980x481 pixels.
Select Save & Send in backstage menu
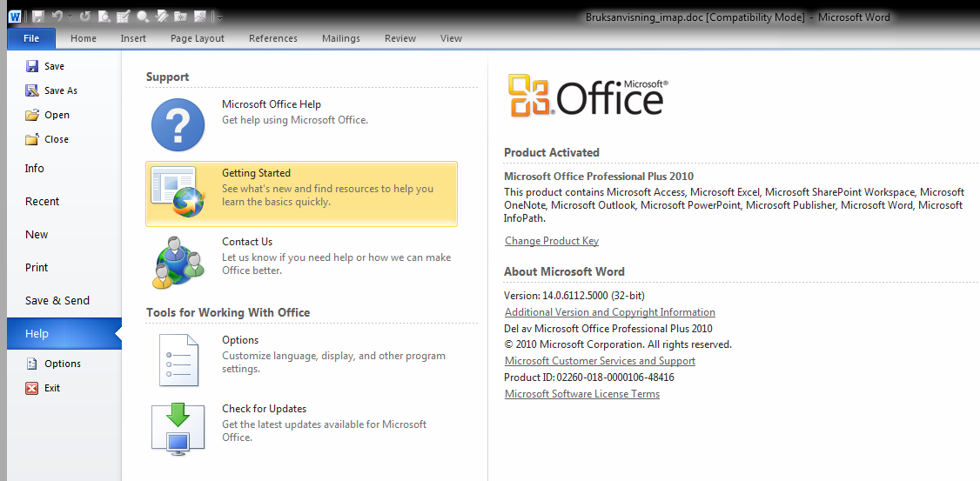(x=57, y=301)
